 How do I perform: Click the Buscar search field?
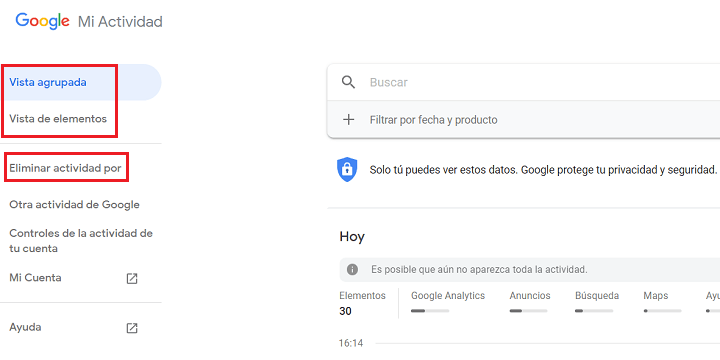523,82
